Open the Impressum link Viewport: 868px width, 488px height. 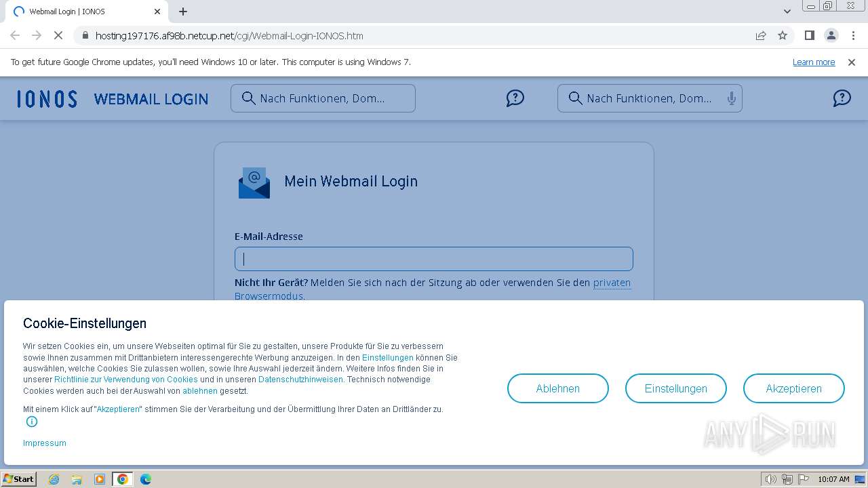point(45,443)
